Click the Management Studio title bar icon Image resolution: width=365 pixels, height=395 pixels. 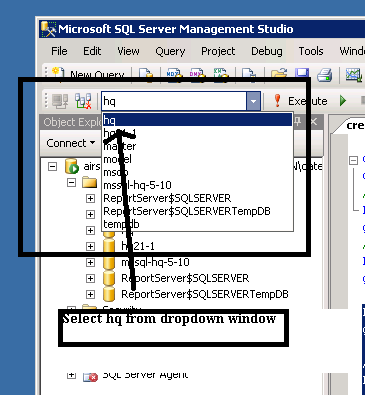click(x=48, y=29)
